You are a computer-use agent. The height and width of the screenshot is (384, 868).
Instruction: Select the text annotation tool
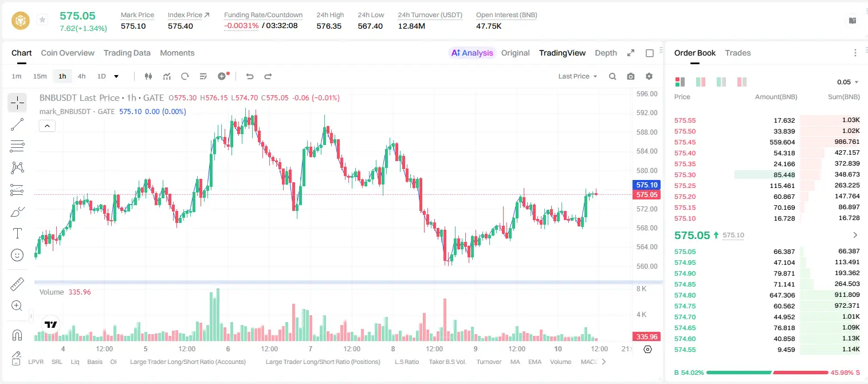(x=17, y=233)
